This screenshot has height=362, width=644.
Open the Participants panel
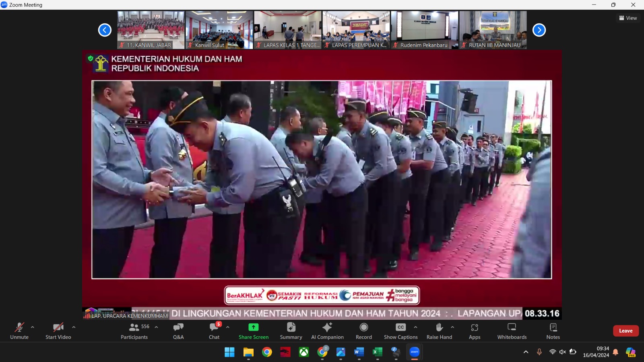tap(134, 331)
